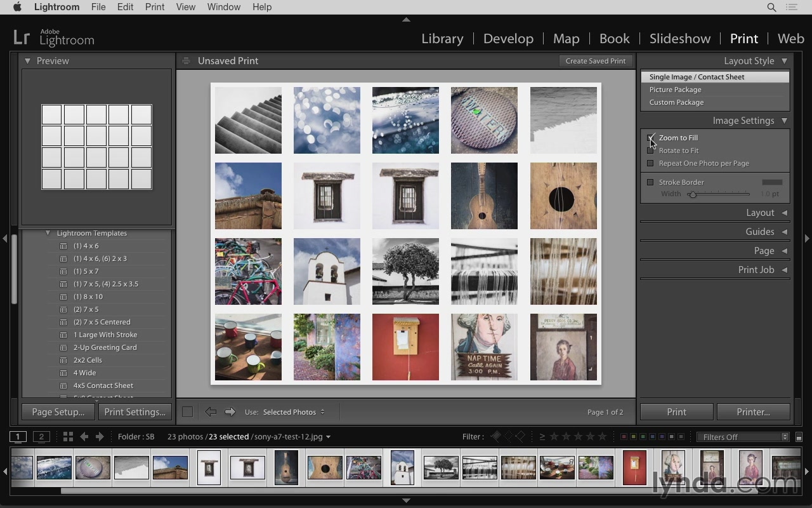
Task: Go to previous page with left arrow
Action: (211, 412)
